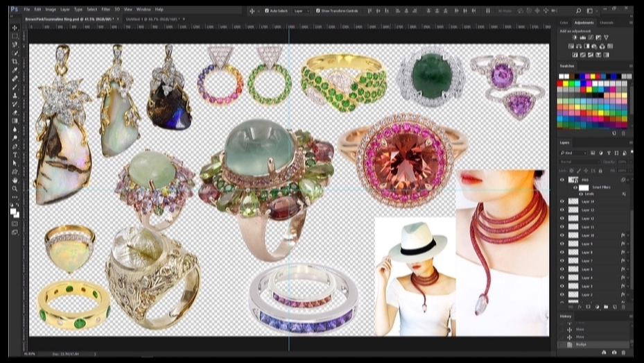Hide the Levels smart filter
This screenshot has width=644, height=363.
coord(581,194)
